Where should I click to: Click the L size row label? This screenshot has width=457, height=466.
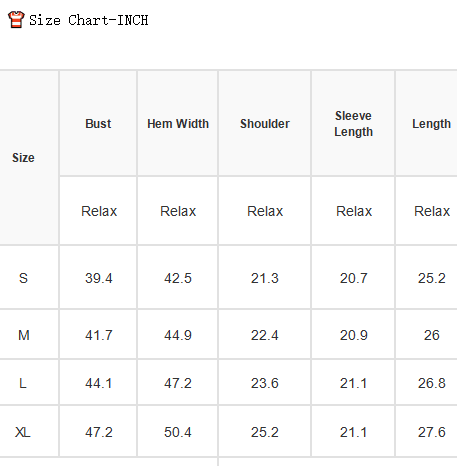point(23,383)
